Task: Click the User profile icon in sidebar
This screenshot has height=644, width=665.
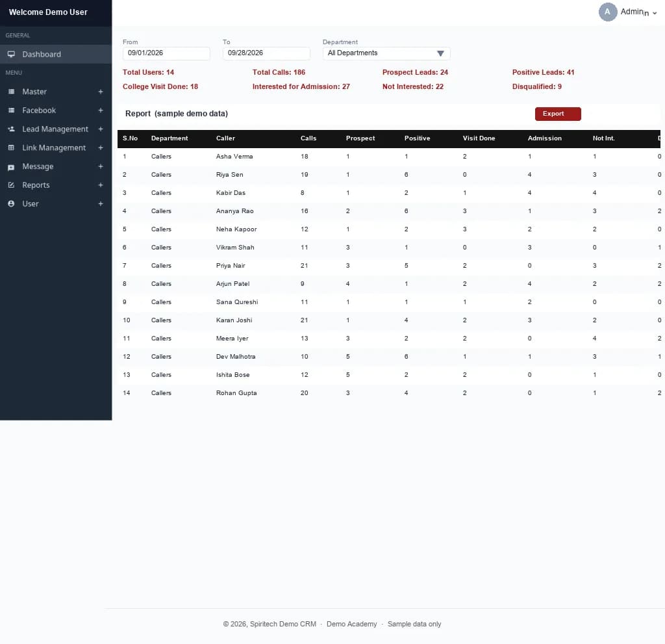Action: 11,204
